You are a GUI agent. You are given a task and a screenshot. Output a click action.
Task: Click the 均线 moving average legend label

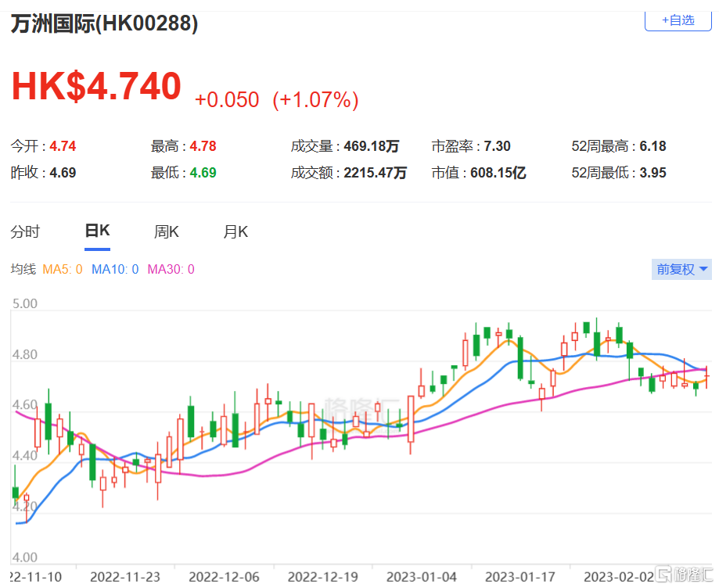click(x=23, y=269)
